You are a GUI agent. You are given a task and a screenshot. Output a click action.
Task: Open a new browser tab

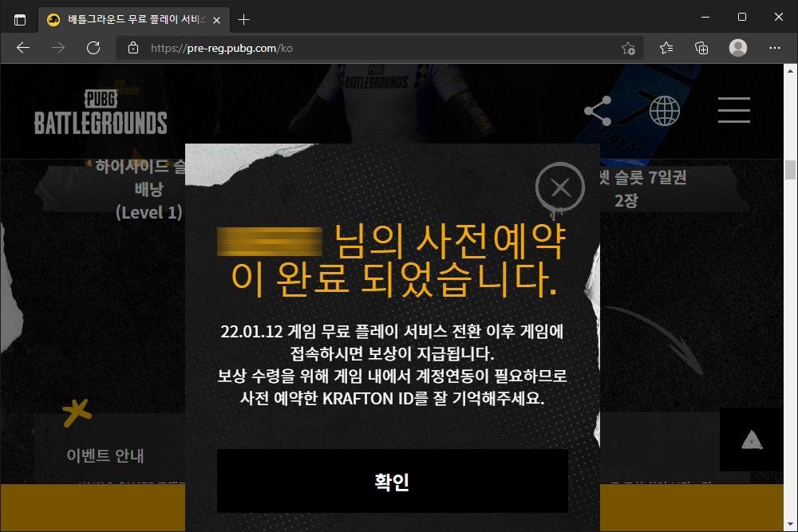[x=243, y=20]
